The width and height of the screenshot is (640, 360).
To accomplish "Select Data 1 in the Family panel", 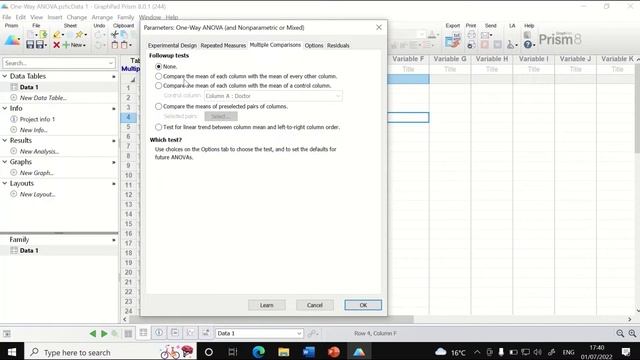I will (29, 251).
